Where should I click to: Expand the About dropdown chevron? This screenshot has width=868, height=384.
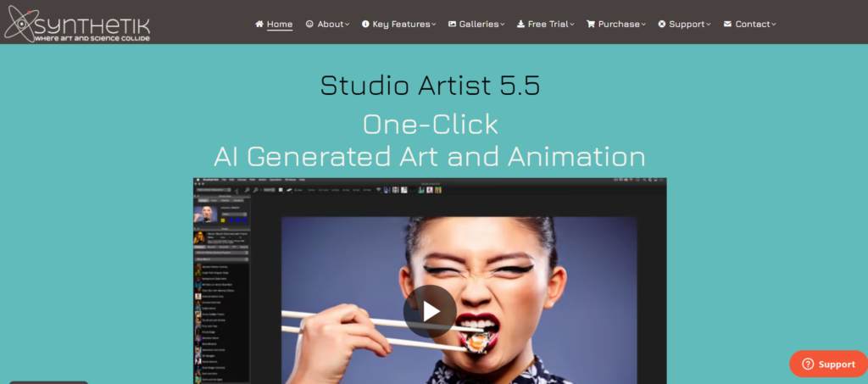347,25
